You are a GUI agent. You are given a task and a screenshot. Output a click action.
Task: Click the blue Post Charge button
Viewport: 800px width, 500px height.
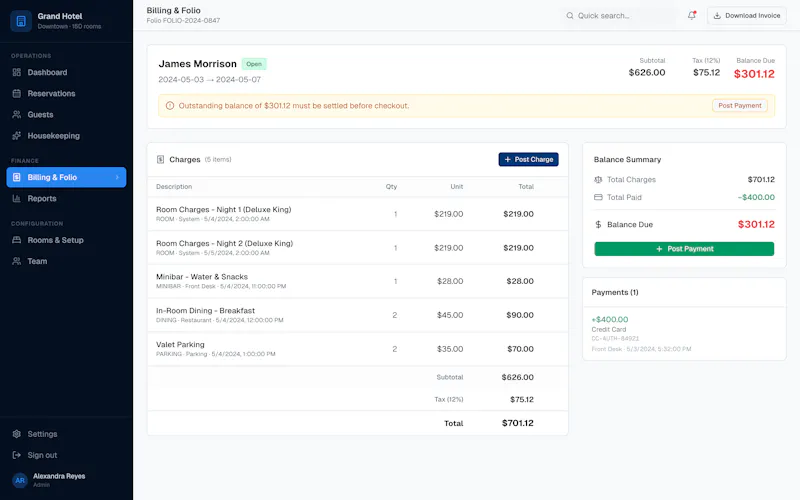coord(529,160)
